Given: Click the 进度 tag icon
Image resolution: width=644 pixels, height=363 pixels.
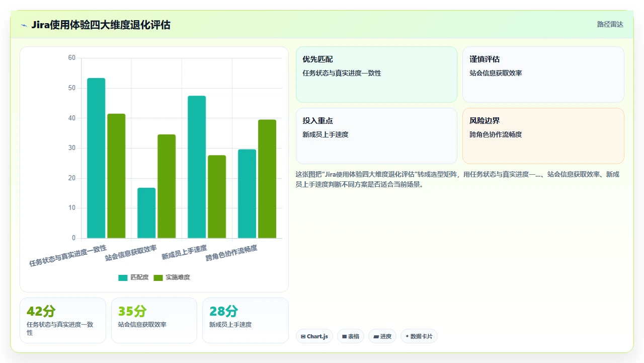Looking at the screenshot, I should pyautogui.click(x=376, y=336).
